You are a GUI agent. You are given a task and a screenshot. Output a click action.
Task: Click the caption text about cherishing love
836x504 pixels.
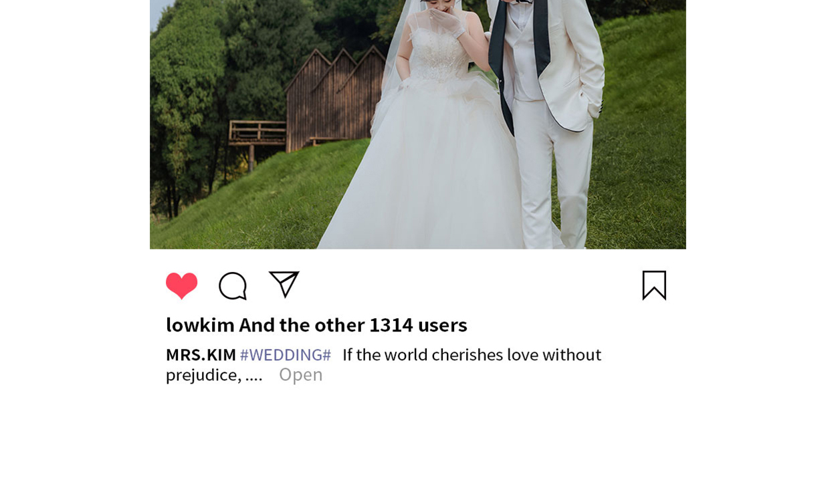tap(472, 355)
